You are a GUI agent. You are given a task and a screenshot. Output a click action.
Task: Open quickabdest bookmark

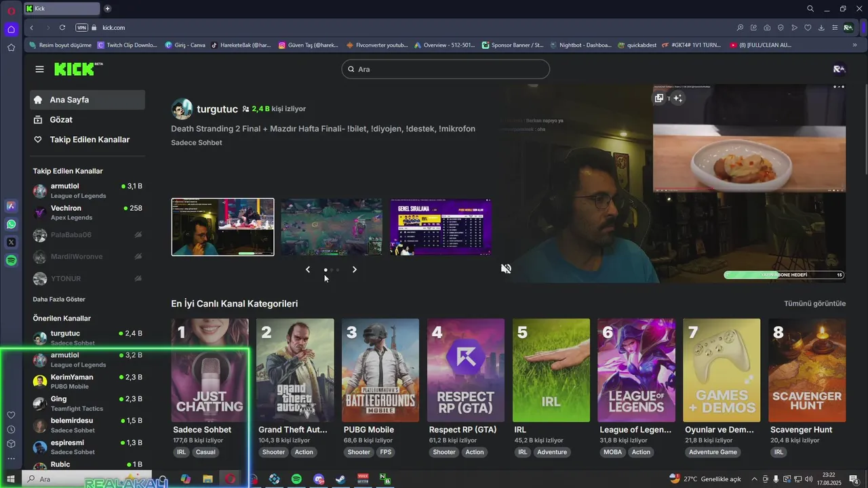[637, 45]
